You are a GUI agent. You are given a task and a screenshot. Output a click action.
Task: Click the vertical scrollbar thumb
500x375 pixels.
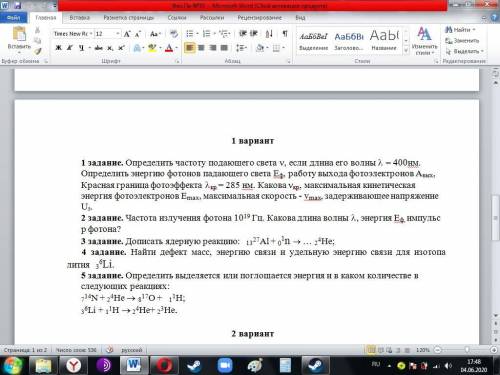click(x=495, y=218)
